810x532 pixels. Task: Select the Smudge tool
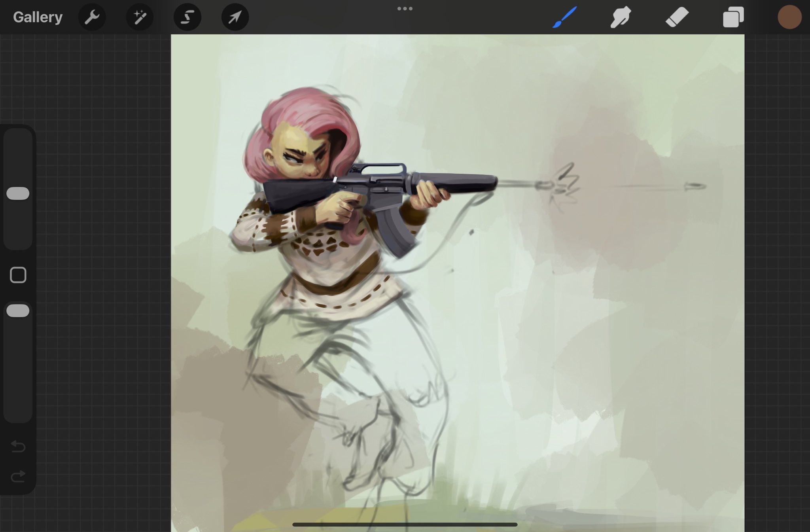point(621,17)
